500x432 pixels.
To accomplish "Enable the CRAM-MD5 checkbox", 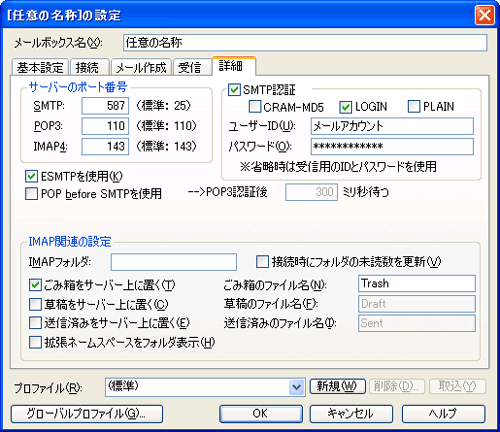I will 255,106.
